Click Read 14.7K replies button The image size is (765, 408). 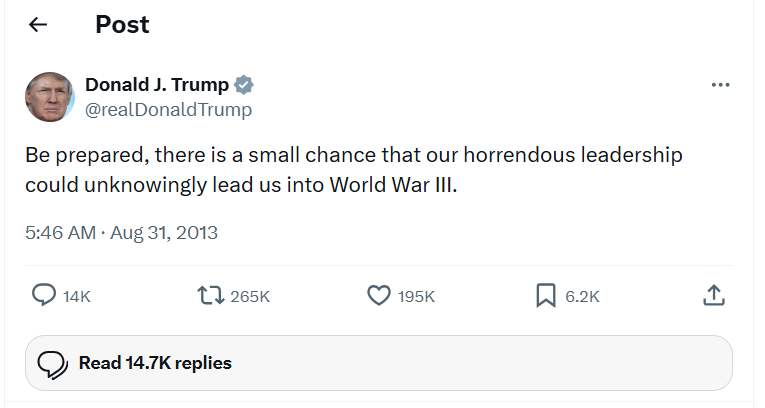click(x=155, y=363)
